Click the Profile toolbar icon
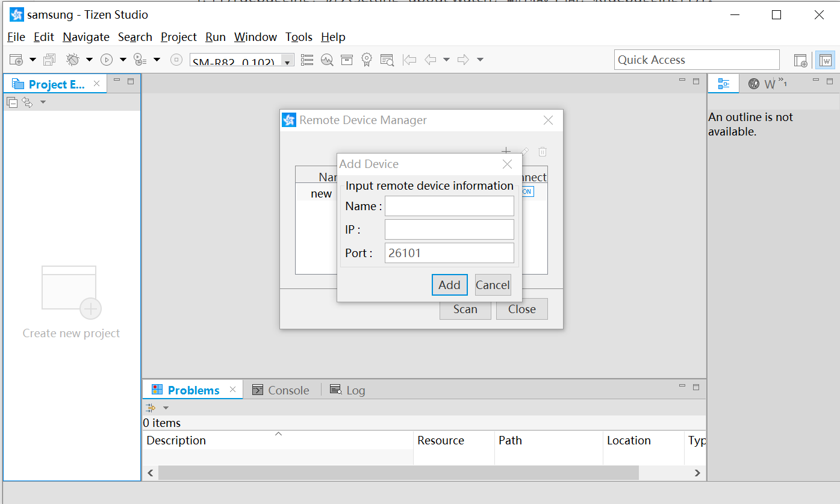 click(x=140, y=60)
